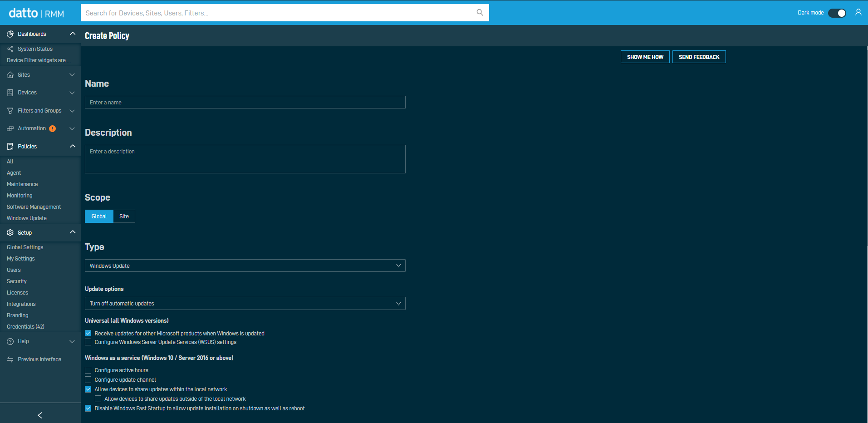868x423 pixels.
Task: Expand the Help section chevron
Action: click(x=72, y=341)
